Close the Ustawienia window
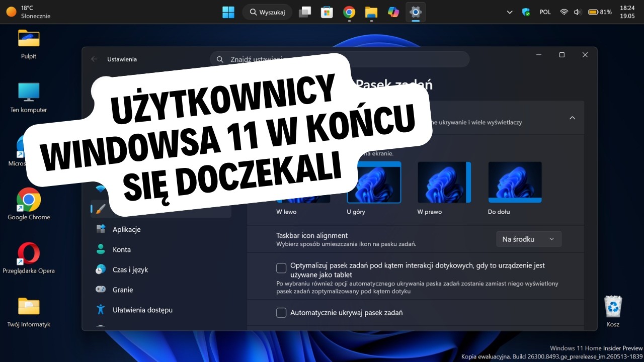 [x=585, y=55]
